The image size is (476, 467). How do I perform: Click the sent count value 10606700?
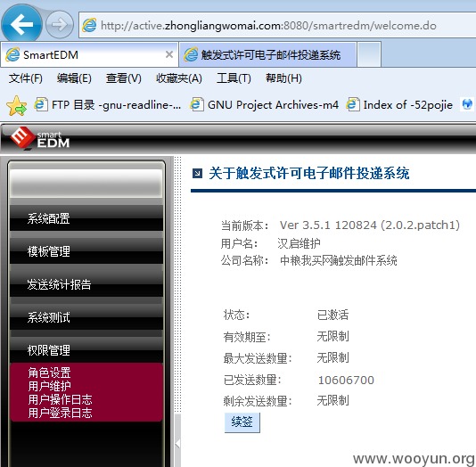click(x=346, y=380)
